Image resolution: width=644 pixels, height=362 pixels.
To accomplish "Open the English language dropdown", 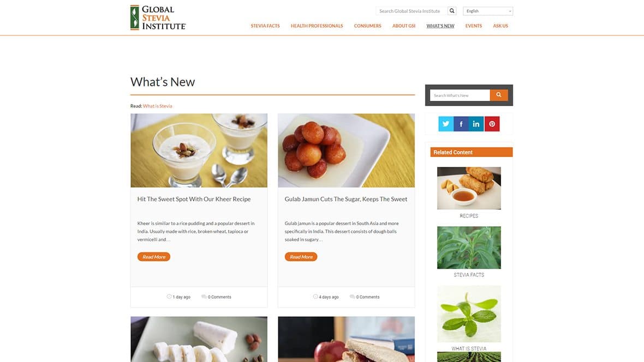I will (x=488, y=11).
